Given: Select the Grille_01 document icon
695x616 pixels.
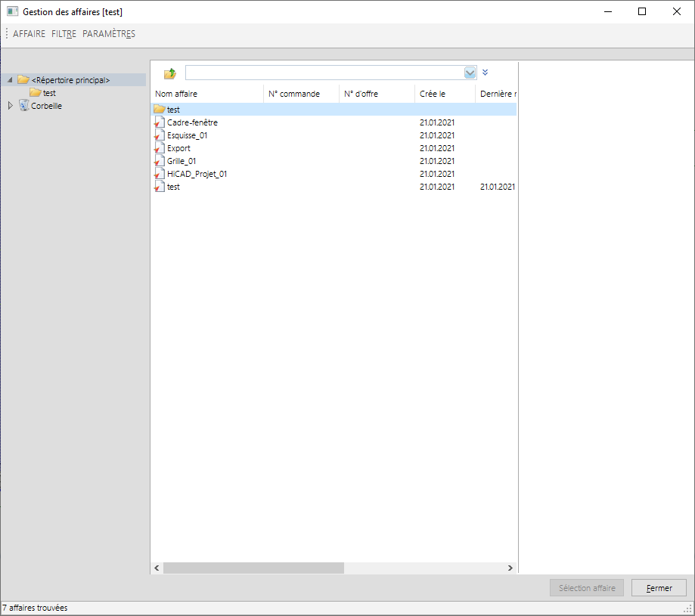Looking at the screenshot, I should pyautogui.click(x=159, y=161).
